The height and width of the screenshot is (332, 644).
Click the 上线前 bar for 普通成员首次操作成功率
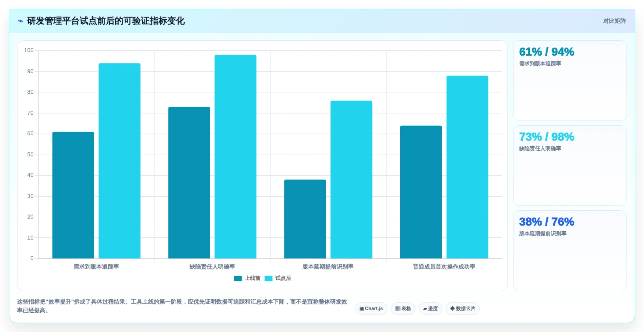point(421,192)
